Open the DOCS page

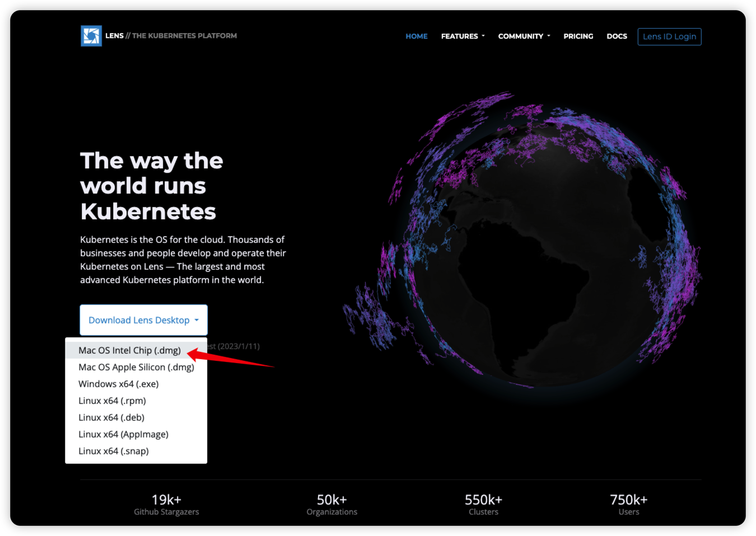click(x=617, y=36)
